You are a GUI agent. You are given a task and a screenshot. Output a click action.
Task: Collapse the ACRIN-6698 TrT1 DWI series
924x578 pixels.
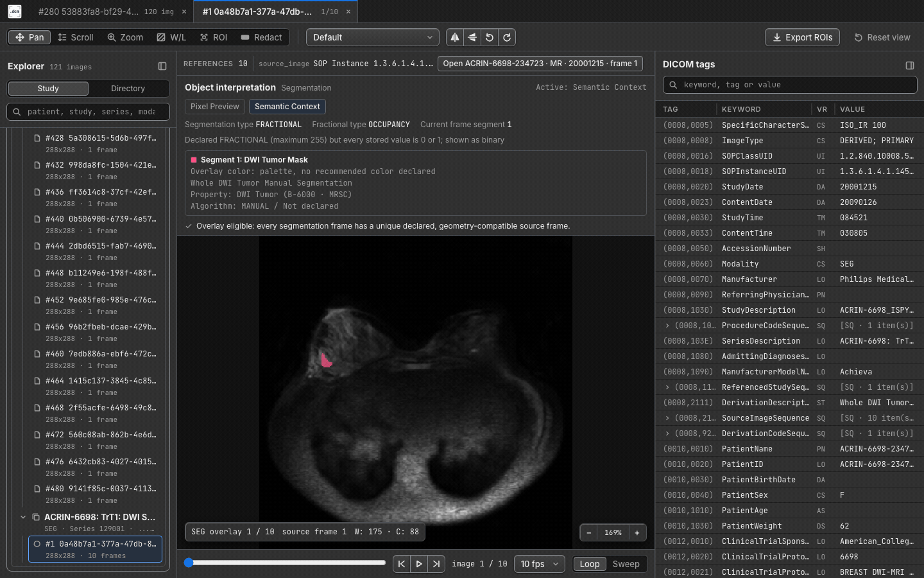tap(23, 517)
